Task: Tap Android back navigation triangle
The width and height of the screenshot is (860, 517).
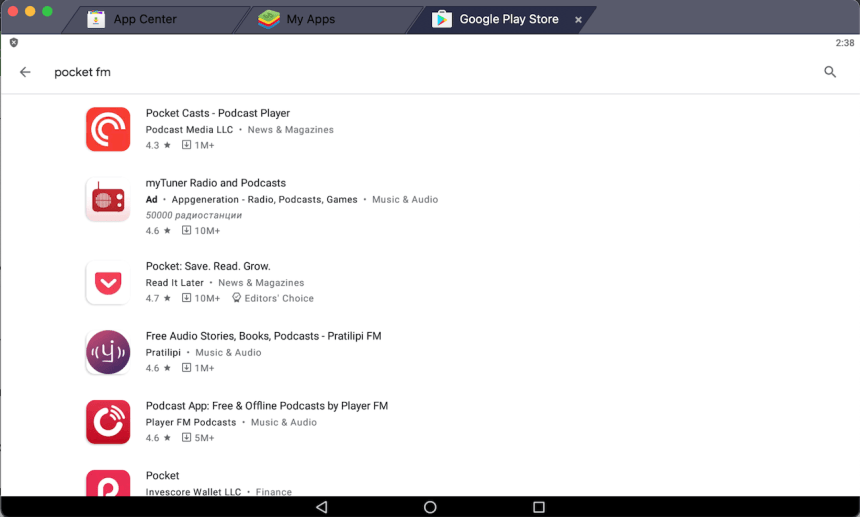Action: [x=322, y=507]
